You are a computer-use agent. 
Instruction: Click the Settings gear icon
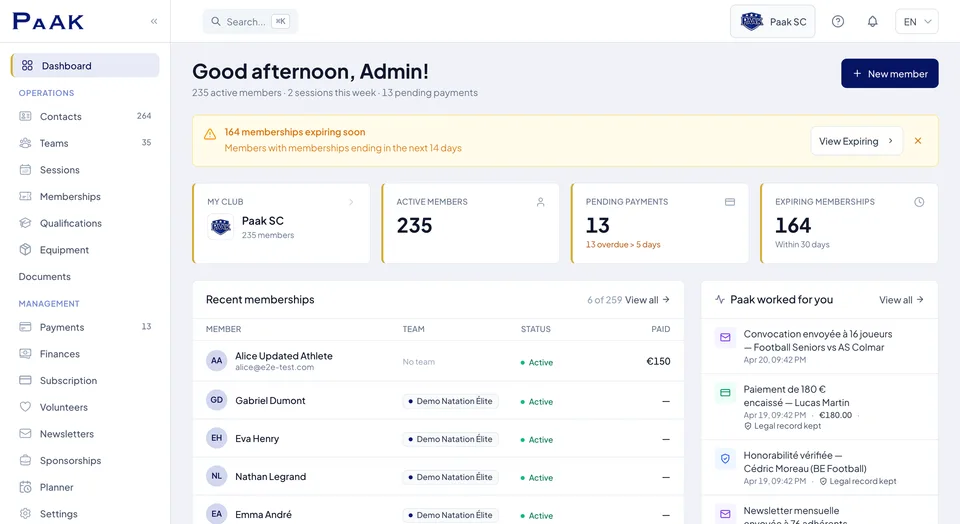click(25, 514)
